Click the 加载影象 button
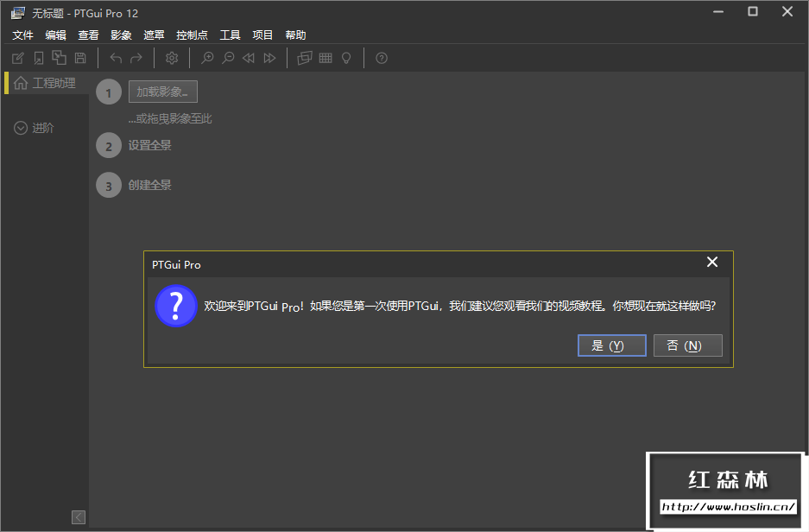This screenshot has width=809, height=532. (x=163, y=92)
